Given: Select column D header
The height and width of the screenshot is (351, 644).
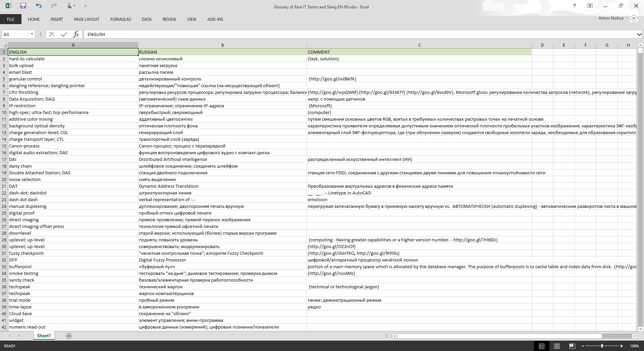Looking at the screenshot, I should [x=542, y=45].
